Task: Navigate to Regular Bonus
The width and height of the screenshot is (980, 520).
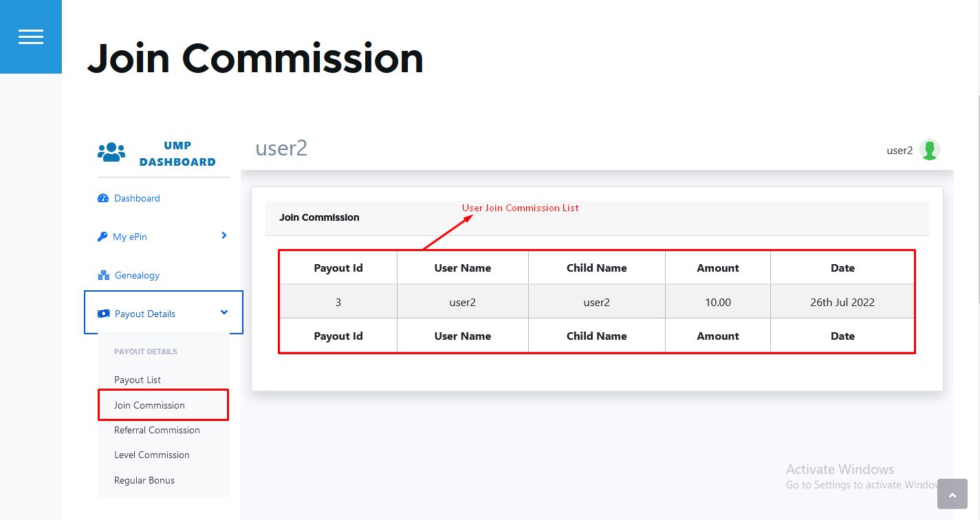Action: point(144,480)
